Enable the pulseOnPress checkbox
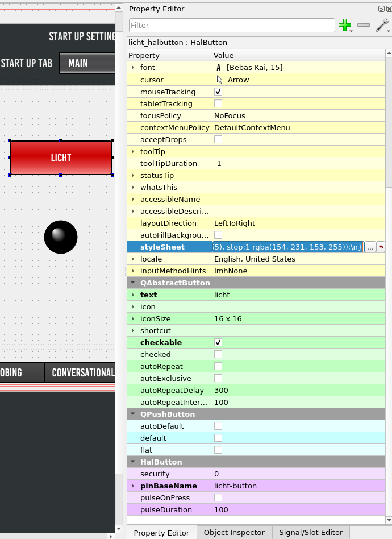 pyautogui.click(x=218, y=497)
